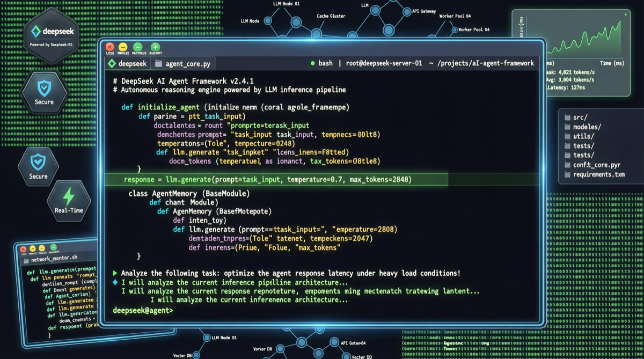Close the main terminal window with red button

(110, 47)
